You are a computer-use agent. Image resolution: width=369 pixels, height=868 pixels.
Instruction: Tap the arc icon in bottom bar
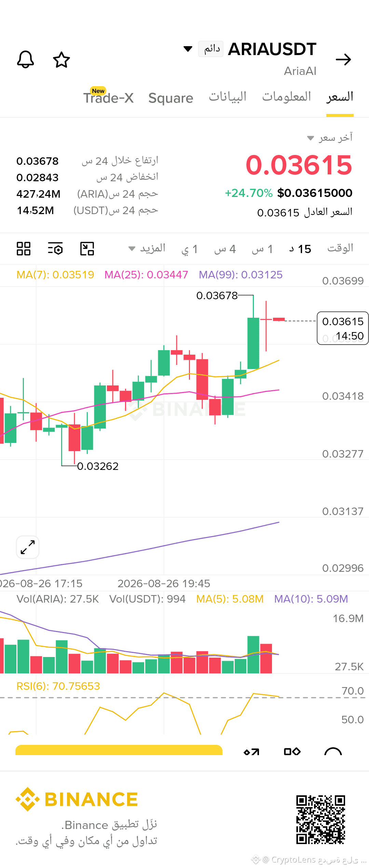(333, 751)
